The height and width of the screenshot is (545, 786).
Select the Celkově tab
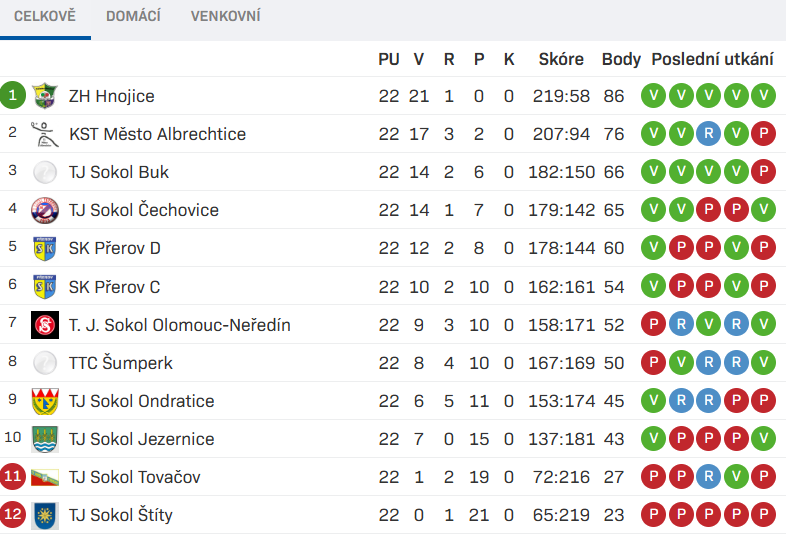click(45, 16)
